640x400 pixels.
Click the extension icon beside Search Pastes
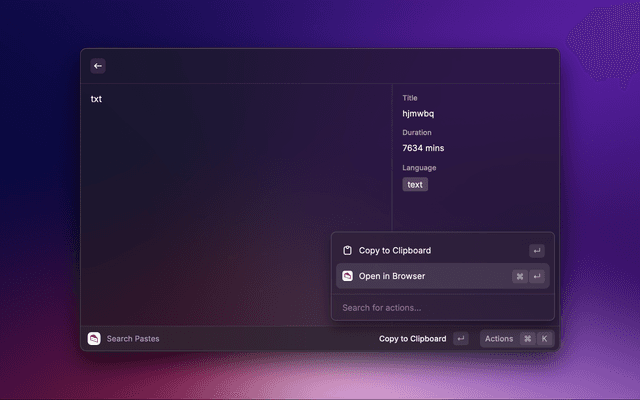94,339
